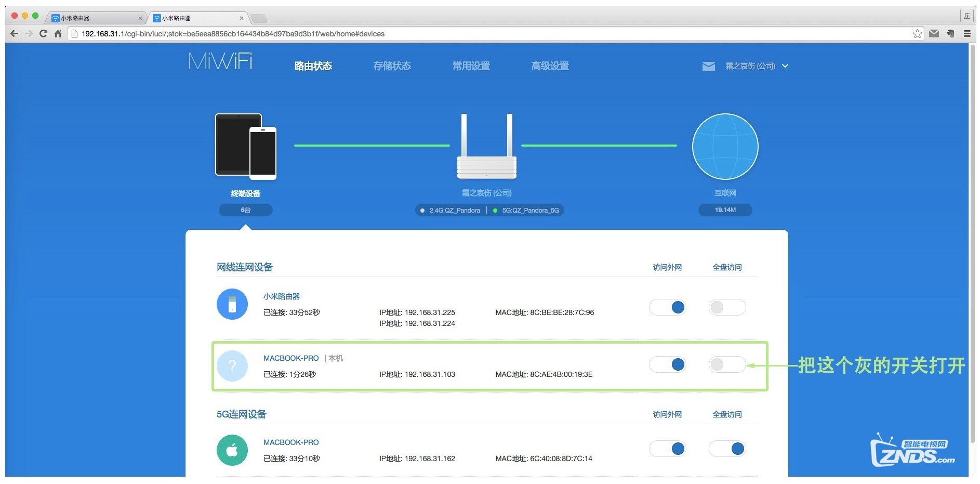Click the terminal devices tablet and phone icon
The image size is (980, 484).
[x=245, y=147]
